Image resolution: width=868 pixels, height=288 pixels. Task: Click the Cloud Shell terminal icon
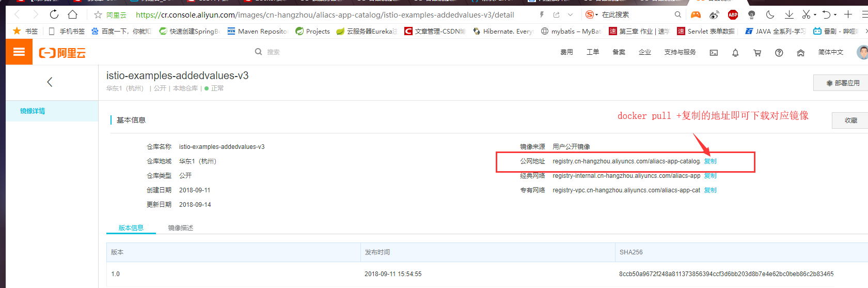(714, 53)
